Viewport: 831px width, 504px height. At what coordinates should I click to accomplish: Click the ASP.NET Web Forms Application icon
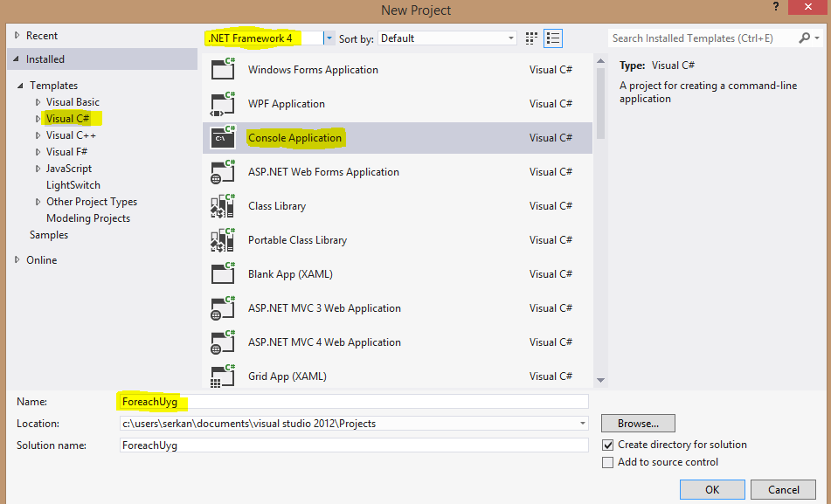pyautogui.click(x=223, y=172)
